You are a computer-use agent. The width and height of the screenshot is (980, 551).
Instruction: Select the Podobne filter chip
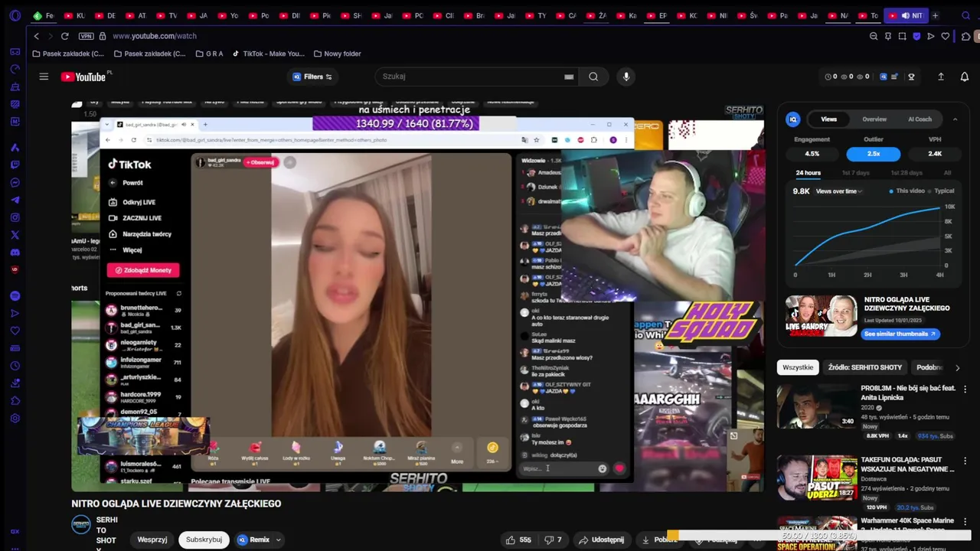pos(929,367)
